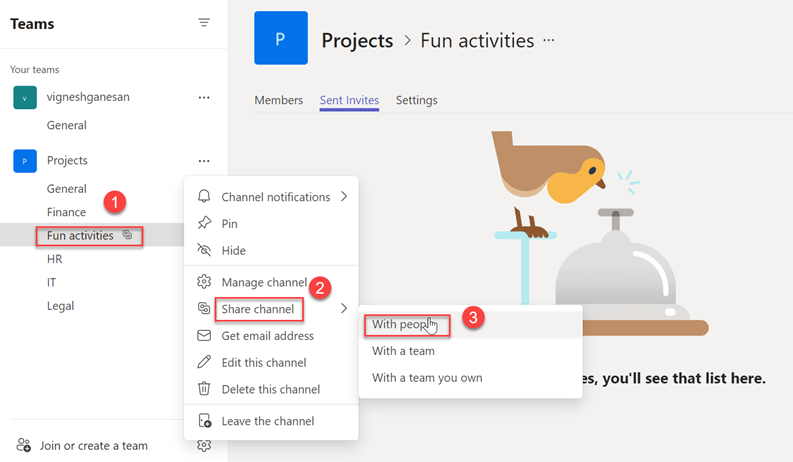The width and height of the screenshot is (793, 462).
Task: Expand the Share channel submenu
Action: (x=344, y=309)
